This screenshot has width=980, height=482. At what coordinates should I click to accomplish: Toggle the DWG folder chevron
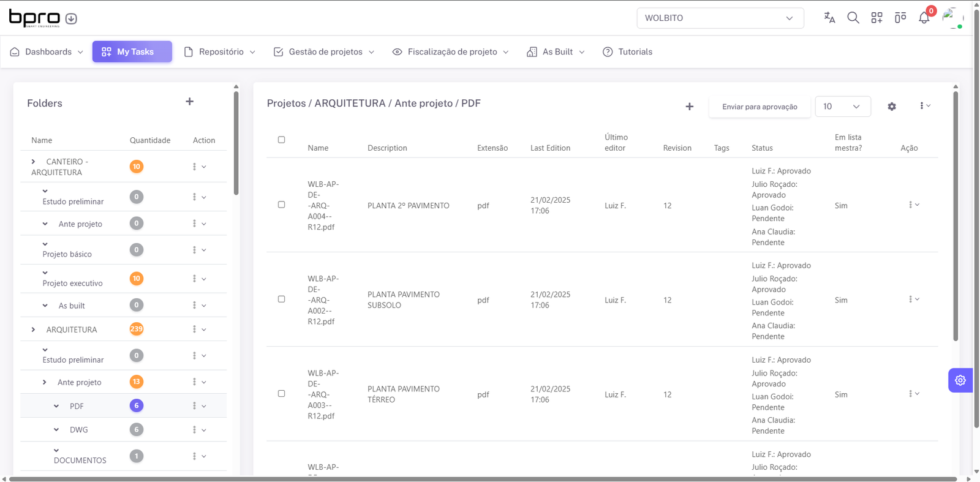pyautogui.click(x=56, y=430)
